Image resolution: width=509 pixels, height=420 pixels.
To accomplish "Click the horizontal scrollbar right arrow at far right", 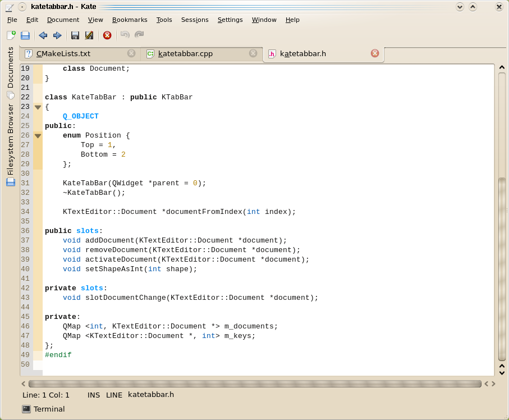I will pos(494,384).
